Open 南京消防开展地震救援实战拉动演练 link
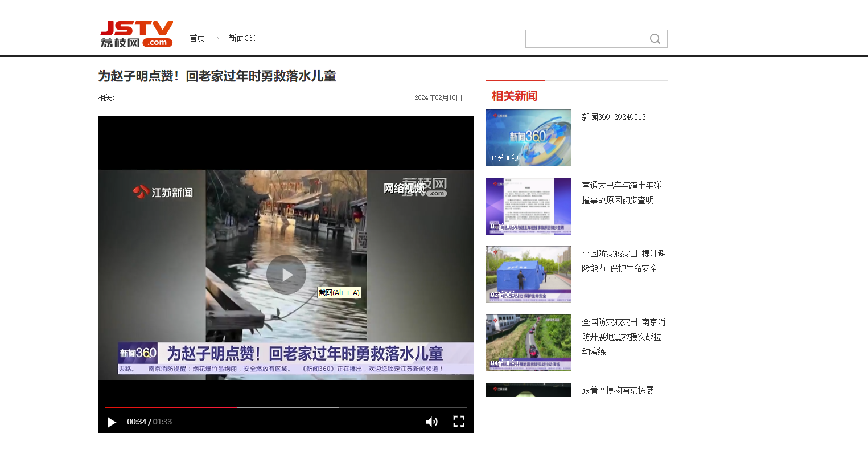Screen dimensions: 868x458 point(623,337)
